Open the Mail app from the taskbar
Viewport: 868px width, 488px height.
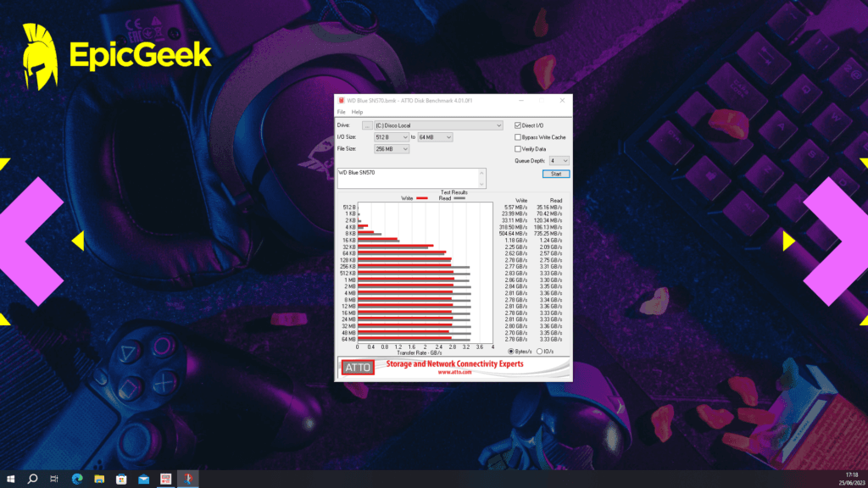(143, 479)
